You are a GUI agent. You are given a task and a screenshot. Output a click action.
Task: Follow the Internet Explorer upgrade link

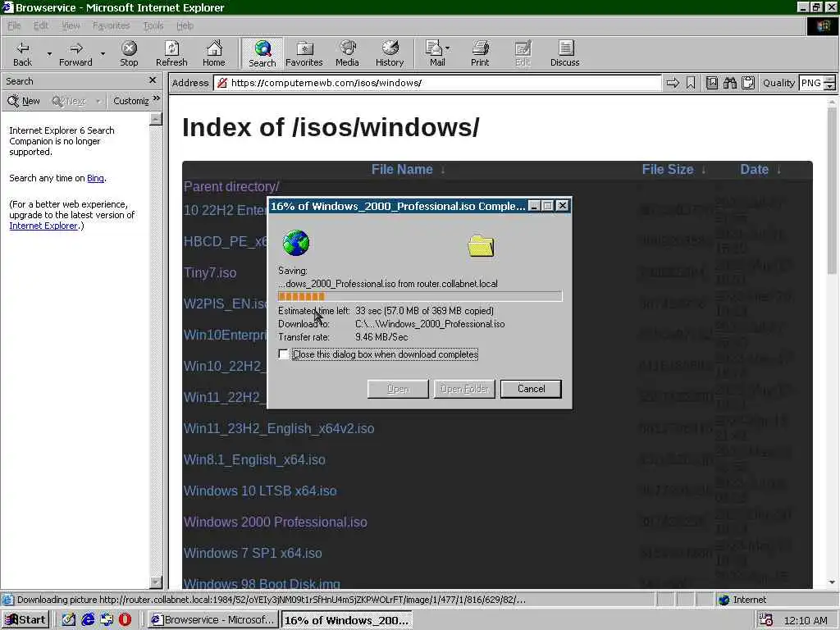point(43,226)
